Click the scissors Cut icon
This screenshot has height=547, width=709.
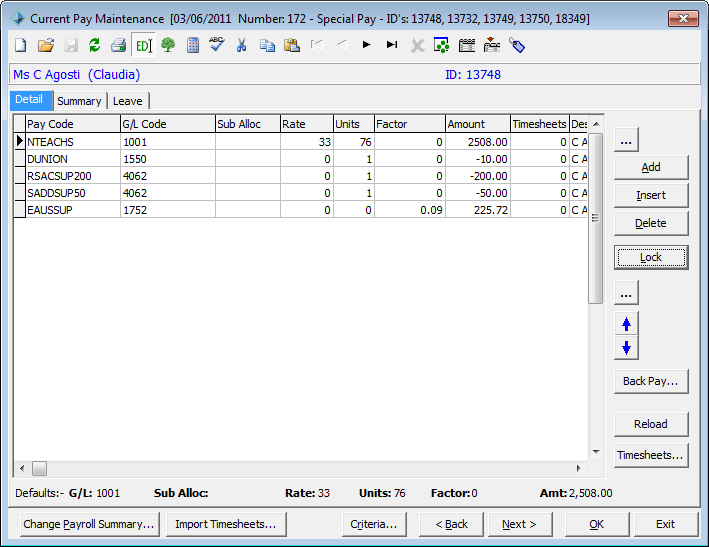coord(242,45)
